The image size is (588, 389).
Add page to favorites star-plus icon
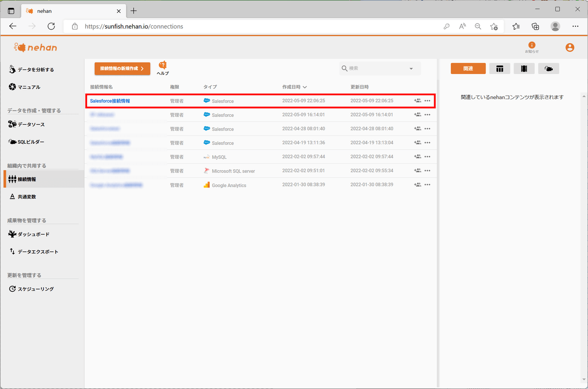(x=494, y=26)
